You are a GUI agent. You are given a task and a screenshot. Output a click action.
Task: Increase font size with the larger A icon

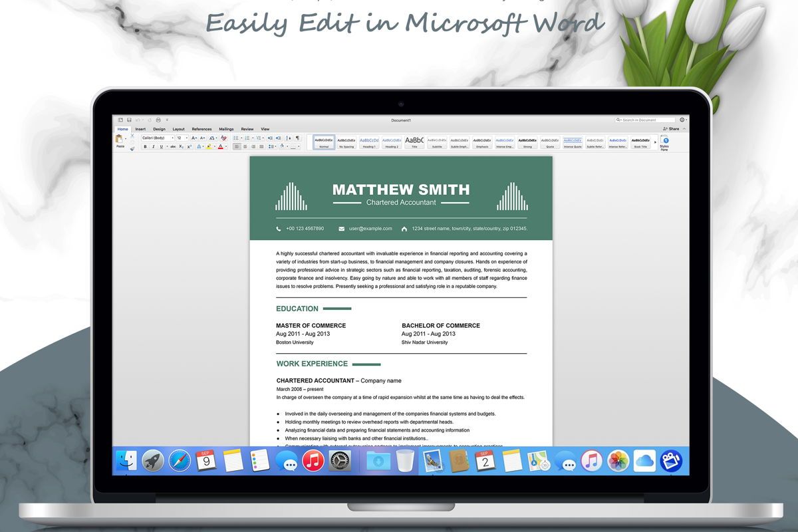point(194,138)
